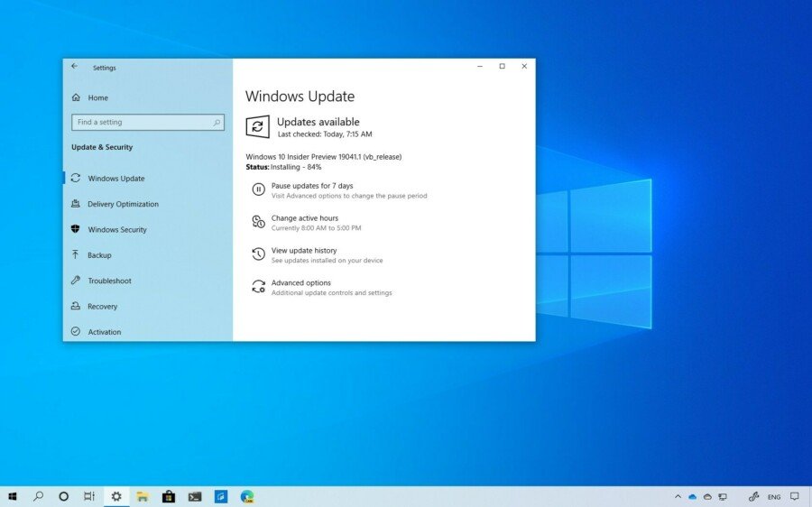The height and width of the screenshot is (507, 812).
Task: Click the Find a setting search box
Action: (148, 122)
